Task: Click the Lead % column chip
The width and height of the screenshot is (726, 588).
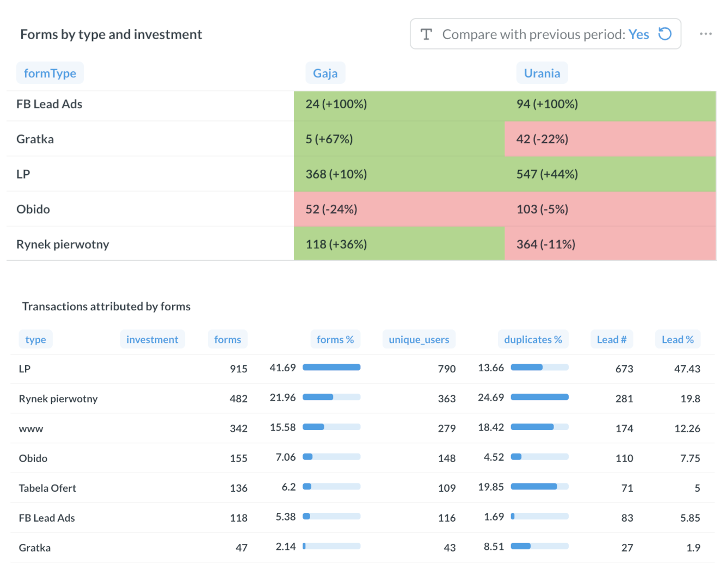Action: [678, 339]
